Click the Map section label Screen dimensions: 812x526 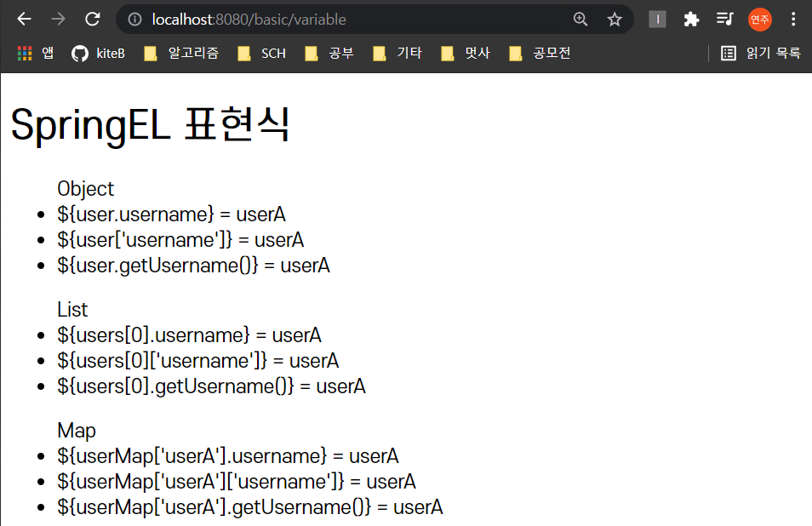coord(77,431)
